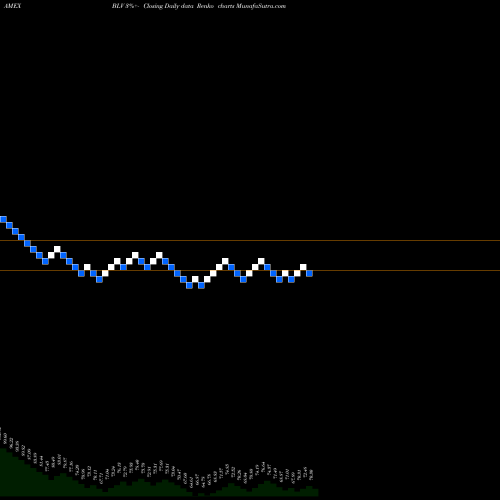
Task: Select the final white Renko brick before the last blue brick
Action: point(303,267)
